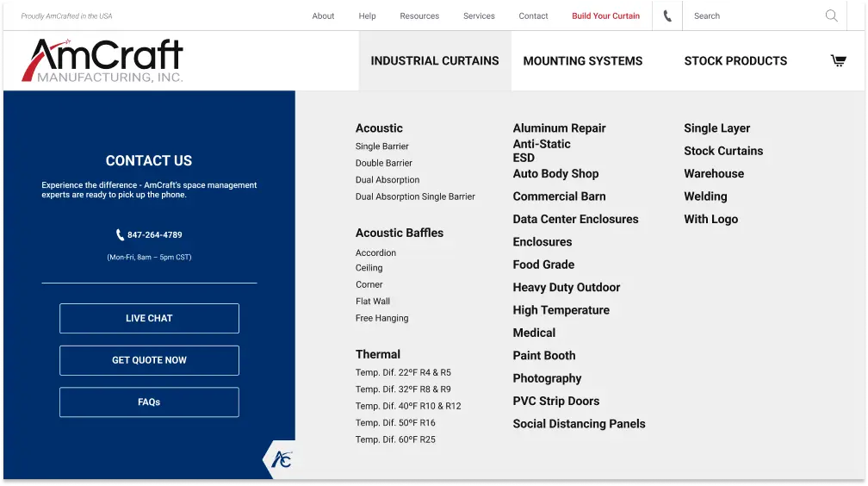Viewport: 868px width, 486px height.
Task: Open Social Distancing Panels link
Action: (579, 423)
